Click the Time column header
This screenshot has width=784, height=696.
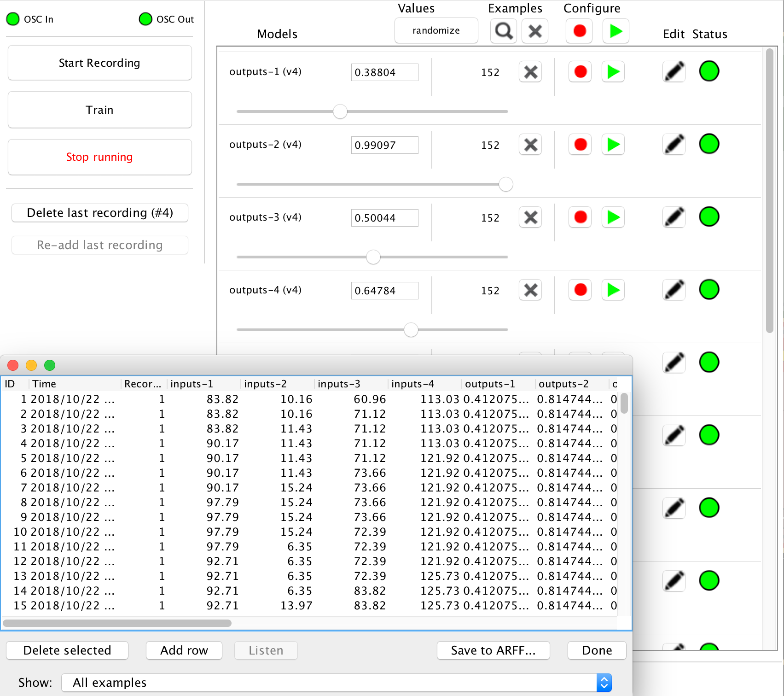[x=75, y=384]
